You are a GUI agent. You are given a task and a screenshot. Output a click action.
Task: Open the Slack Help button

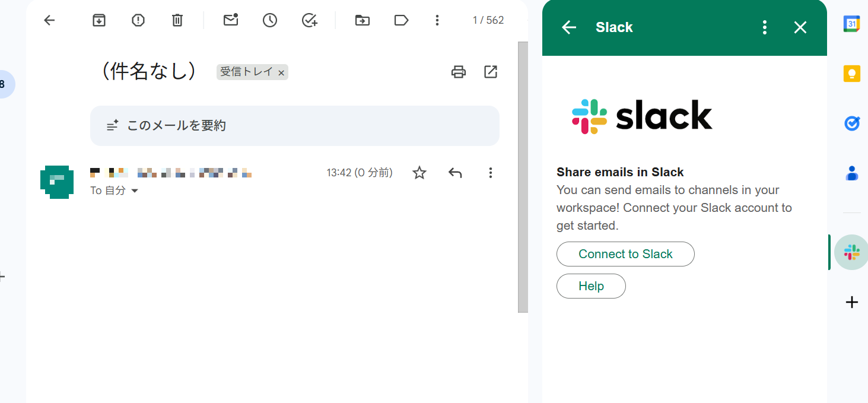(590, 285)
